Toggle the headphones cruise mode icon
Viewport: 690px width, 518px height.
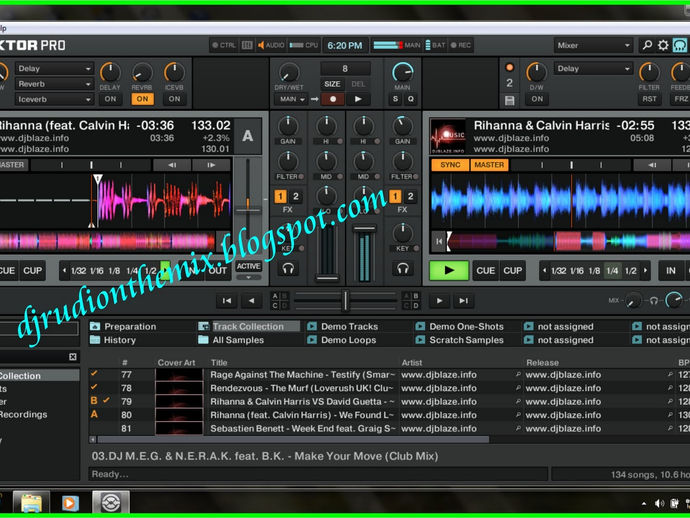click(x=679, y=45)
